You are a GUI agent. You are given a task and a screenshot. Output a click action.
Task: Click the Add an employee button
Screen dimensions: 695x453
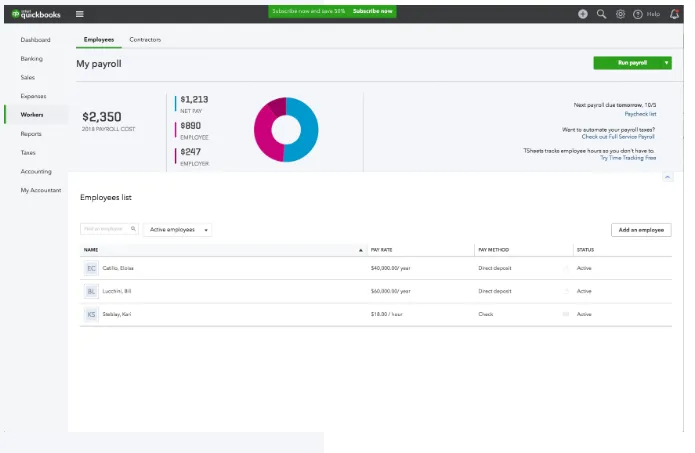coord(641,230)
